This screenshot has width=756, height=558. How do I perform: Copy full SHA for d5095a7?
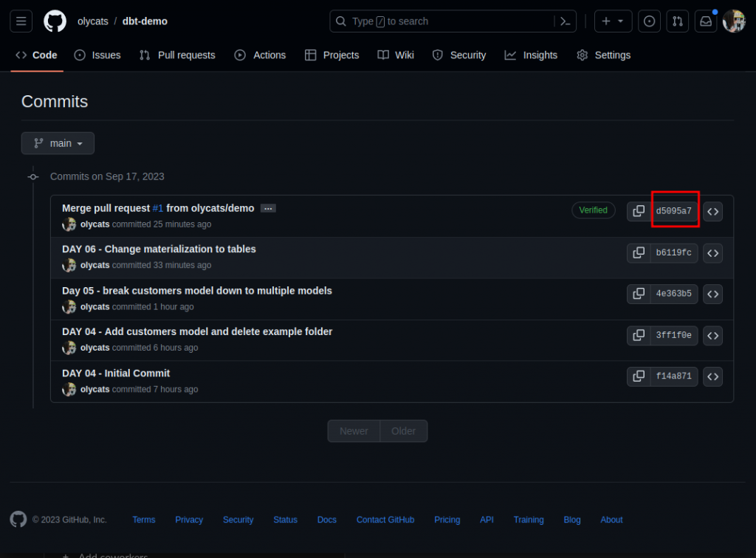(639, 211)
